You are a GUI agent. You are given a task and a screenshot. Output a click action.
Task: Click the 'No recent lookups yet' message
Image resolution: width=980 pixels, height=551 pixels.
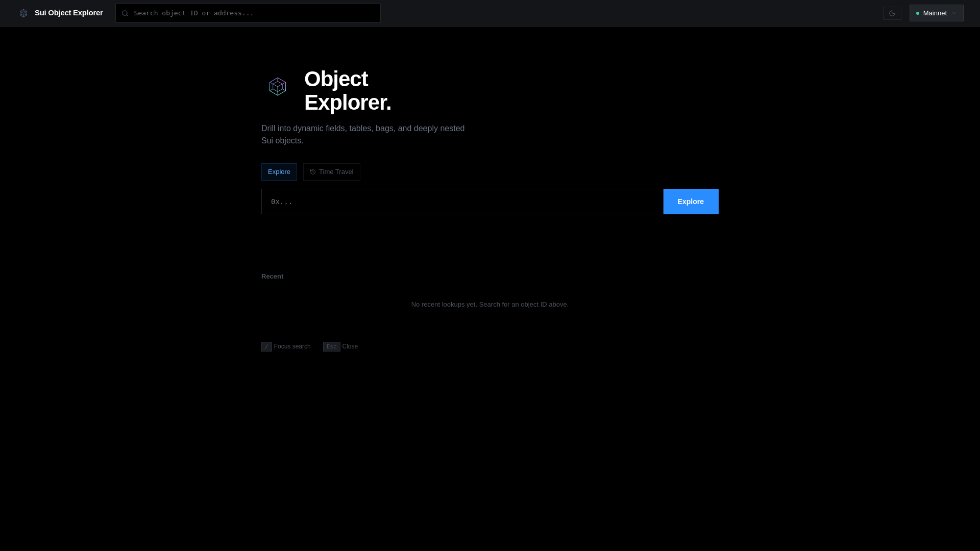coord(490,305)
